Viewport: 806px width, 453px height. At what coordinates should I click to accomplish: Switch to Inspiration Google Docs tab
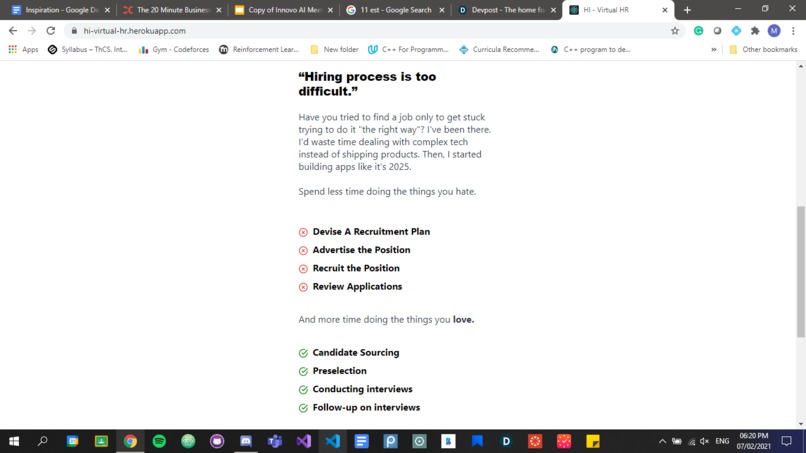click(61, 10)
